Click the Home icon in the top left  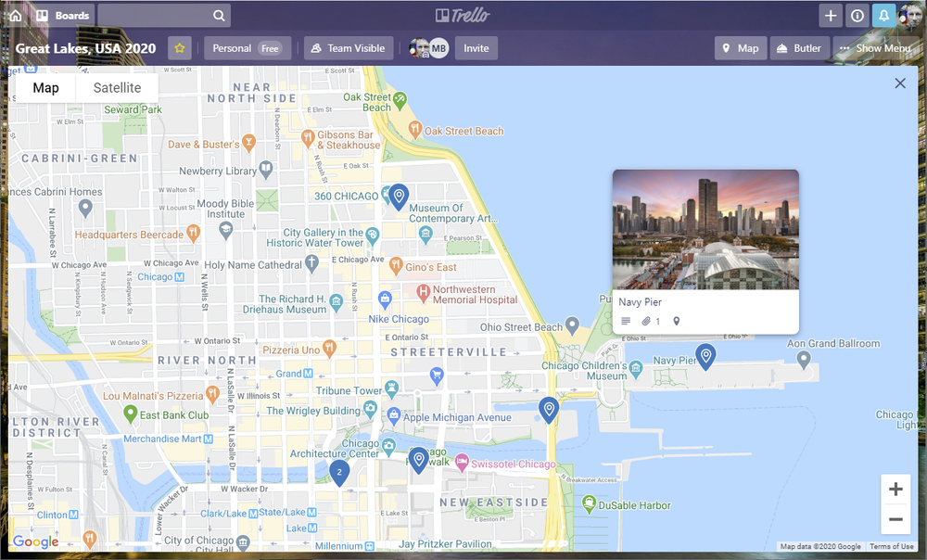pyautogui.click(x=14, y=15)
